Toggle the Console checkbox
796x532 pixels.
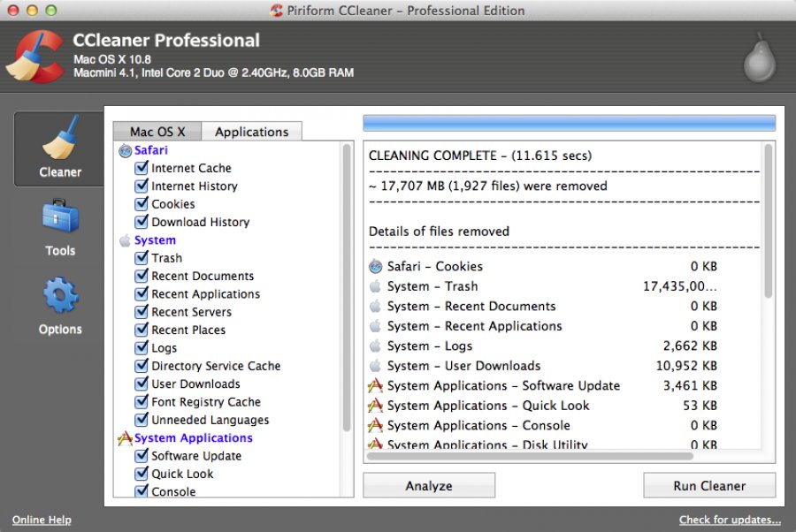point(142,491)
